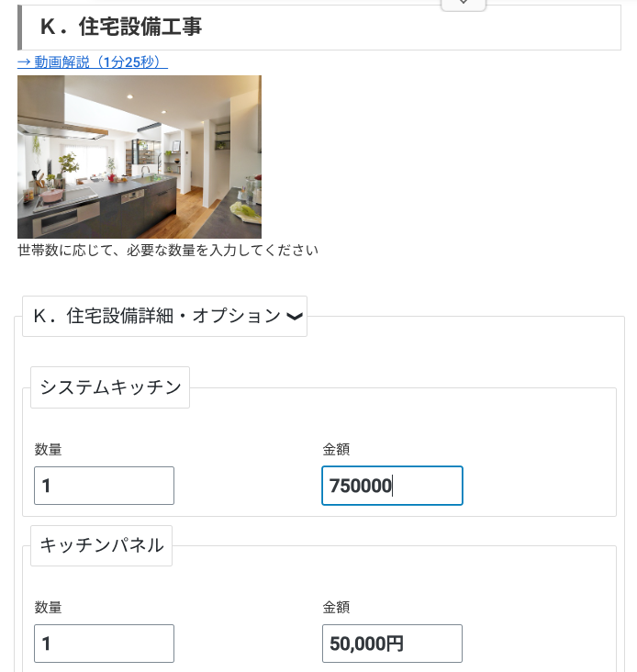The image size is (637, 672).
Task: Click the システムキッチン group legend
Action: click(x=110, y=387)
